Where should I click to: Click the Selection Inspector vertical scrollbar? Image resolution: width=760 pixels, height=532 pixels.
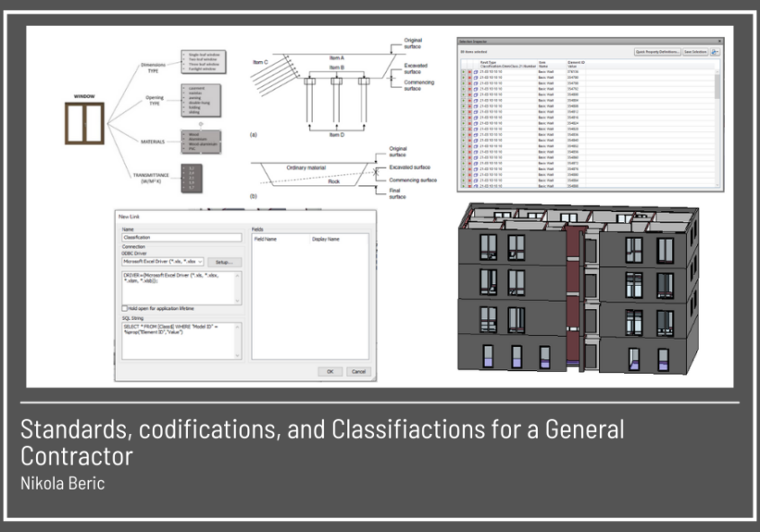click(717, 126)
